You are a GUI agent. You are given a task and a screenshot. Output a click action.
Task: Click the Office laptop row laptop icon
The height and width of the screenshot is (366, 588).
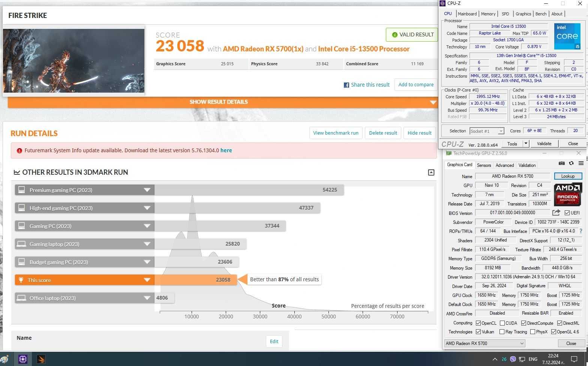coord(22,298)
